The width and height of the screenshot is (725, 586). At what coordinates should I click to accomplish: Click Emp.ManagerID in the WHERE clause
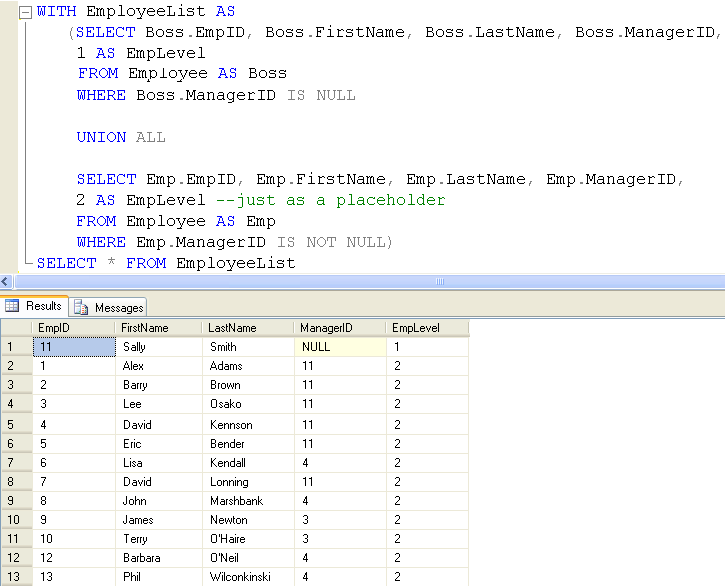tap(201, 242)
